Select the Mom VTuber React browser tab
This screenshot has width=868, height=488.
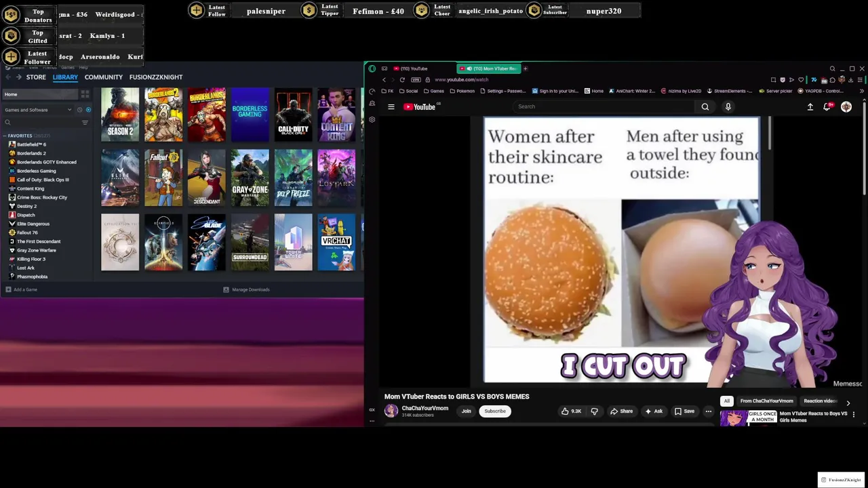[488, 68]
